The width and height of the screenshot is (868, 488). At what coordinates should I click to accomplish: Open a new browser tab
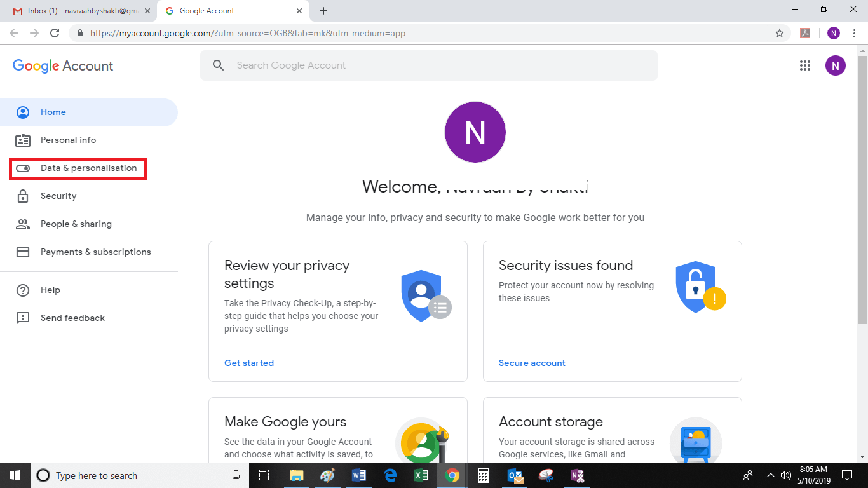323,11
